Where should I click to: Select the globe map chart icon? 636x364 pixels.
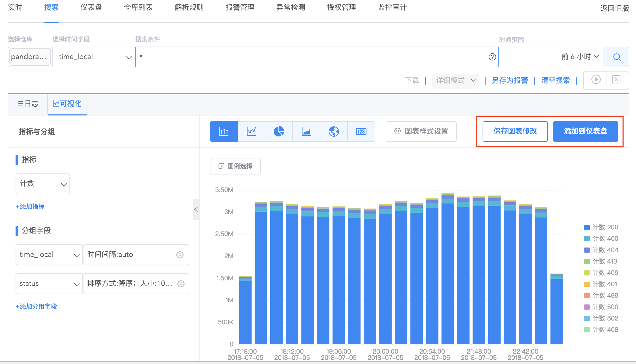[334, 132]
